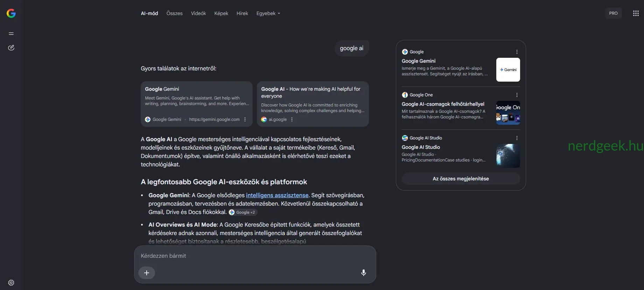Open Google AI-csomagok felhőtárhellyel result
Image resolution: width=644 pixels, height=290 pixels.
click(443, 104)
